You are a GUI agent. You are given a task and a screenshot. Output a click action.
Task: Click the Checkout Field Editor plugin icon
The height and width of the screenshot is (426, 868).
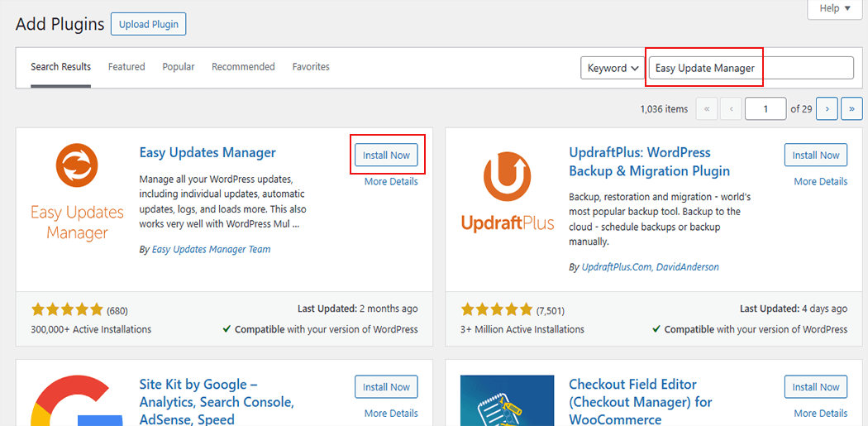point(507,401)
